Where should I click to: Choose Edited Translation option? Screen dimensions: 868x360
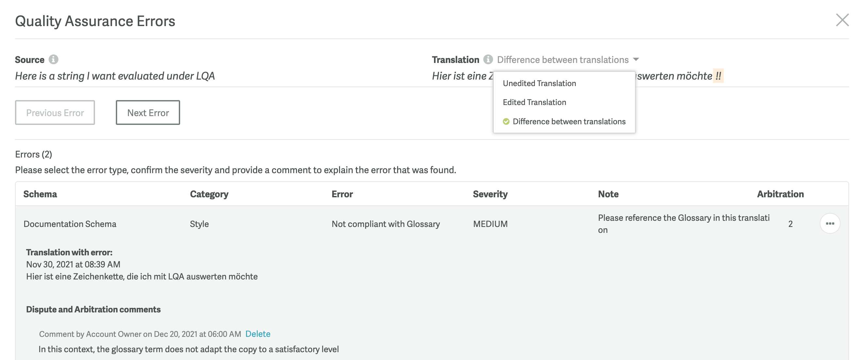tap(535, 102)
